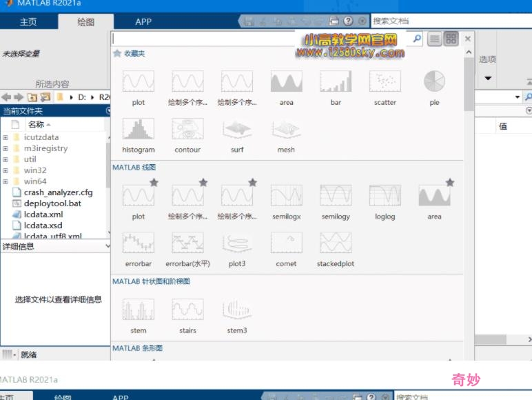
Task: Click the 搜索文档 search box
Action: (x=451, y=21)
